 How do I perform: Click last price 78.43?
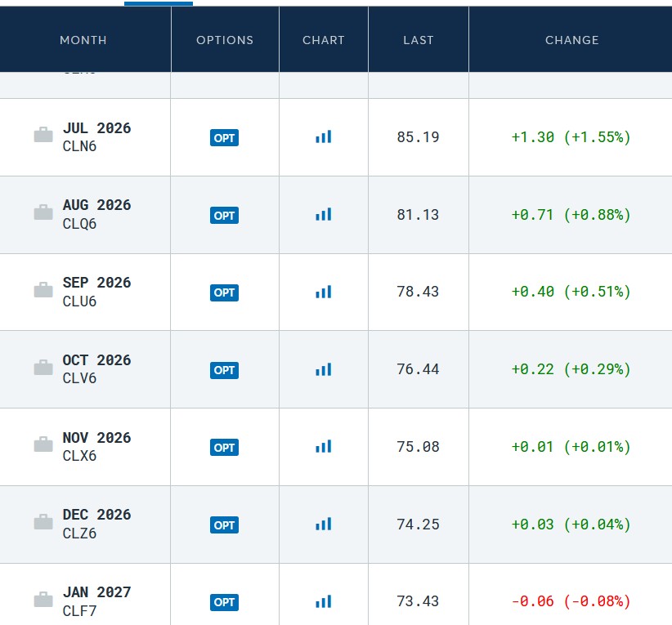419,292
